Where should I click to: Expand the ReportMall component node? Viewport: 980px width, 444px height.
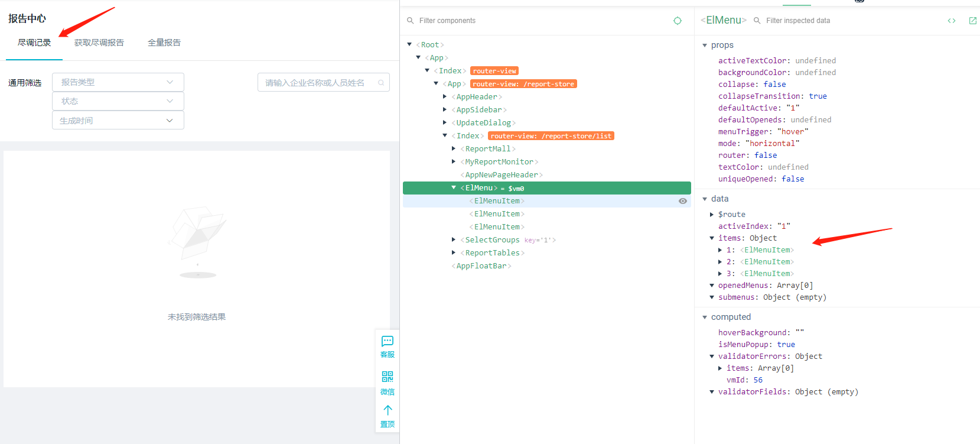[x=454, y=149]
